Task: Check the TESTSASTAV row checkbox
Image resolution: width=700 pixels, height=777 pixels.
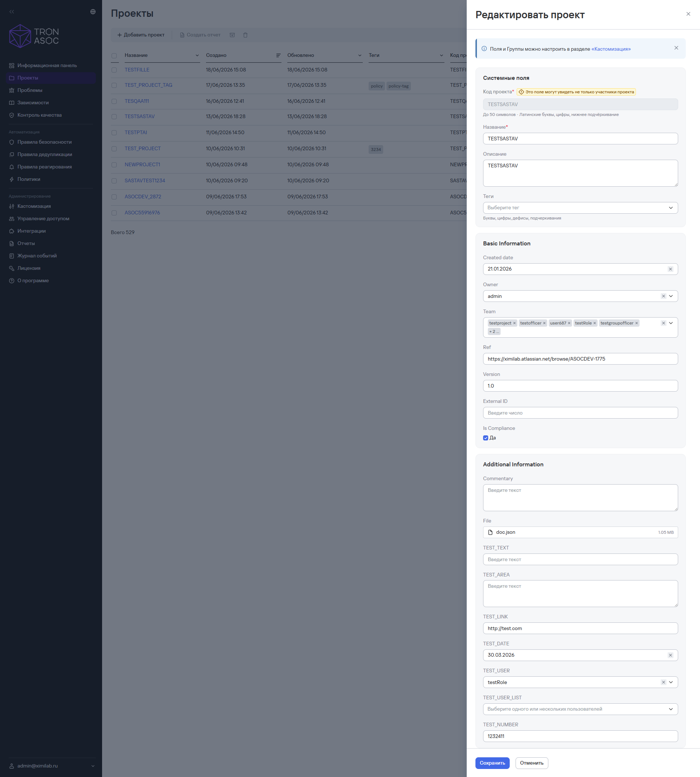Action: coord(114,117)
